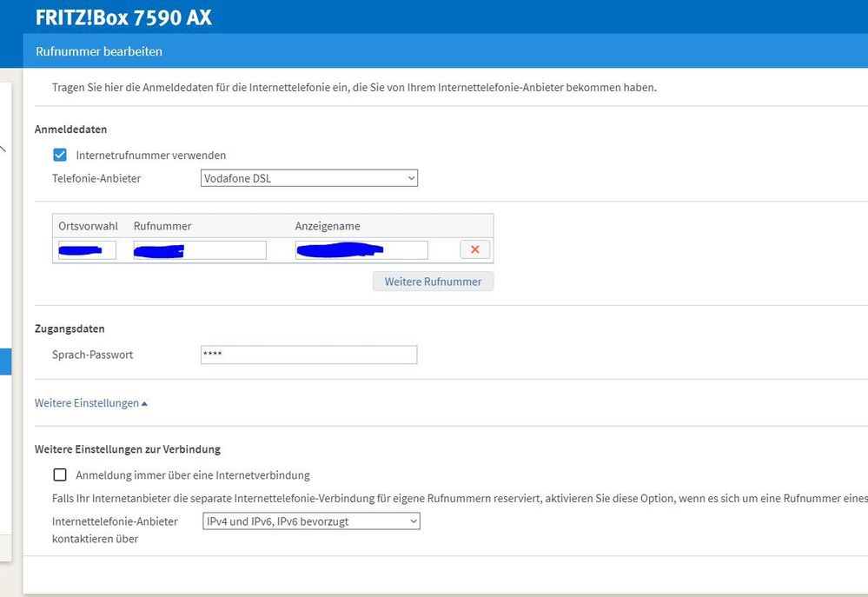
Task: Focus the Anzeigename input field
Action: coord(361,250)
